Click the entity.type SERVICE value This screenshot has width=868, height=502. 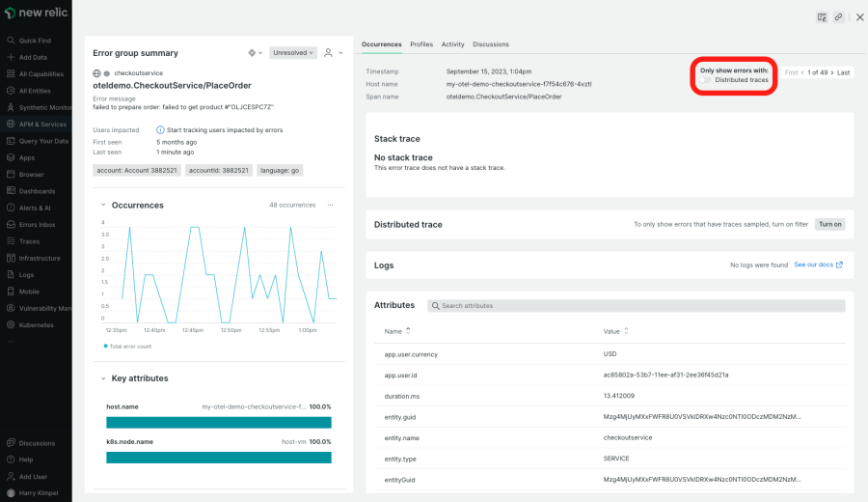pyautogui.click(x=616, y=459)
